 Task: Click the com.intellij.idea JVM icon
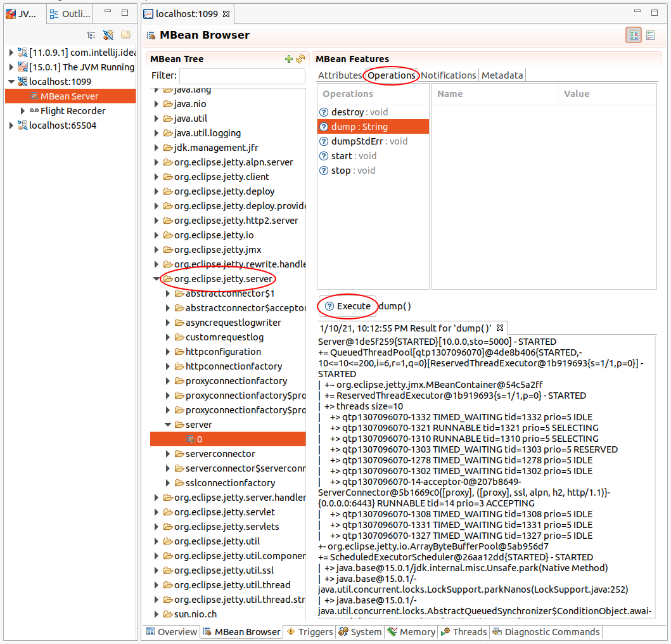23,52
